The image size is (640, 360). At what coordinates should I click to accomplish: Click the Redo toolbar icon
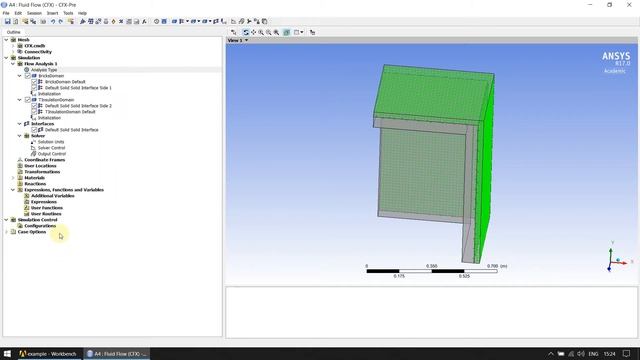(60, 21)
